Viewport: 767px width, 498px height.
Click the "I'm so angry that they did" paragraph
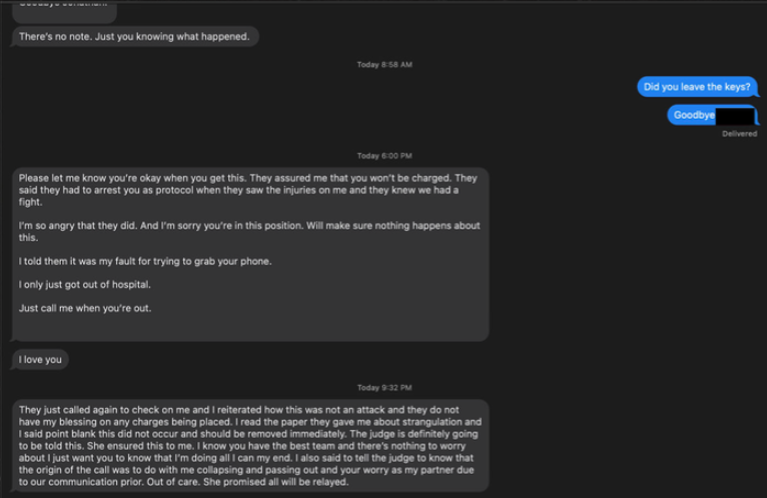click(x=249, y=232)
